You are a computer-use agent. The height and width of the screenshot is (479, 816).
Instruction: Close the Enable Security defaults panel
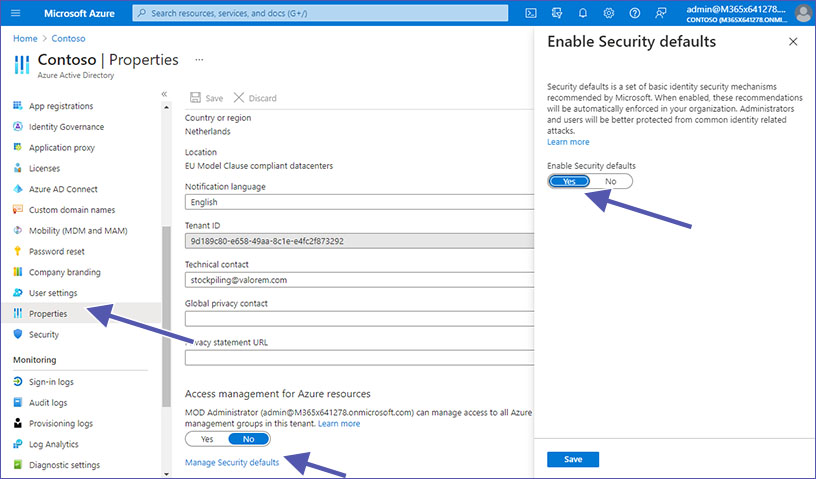(x=793, y=42)
